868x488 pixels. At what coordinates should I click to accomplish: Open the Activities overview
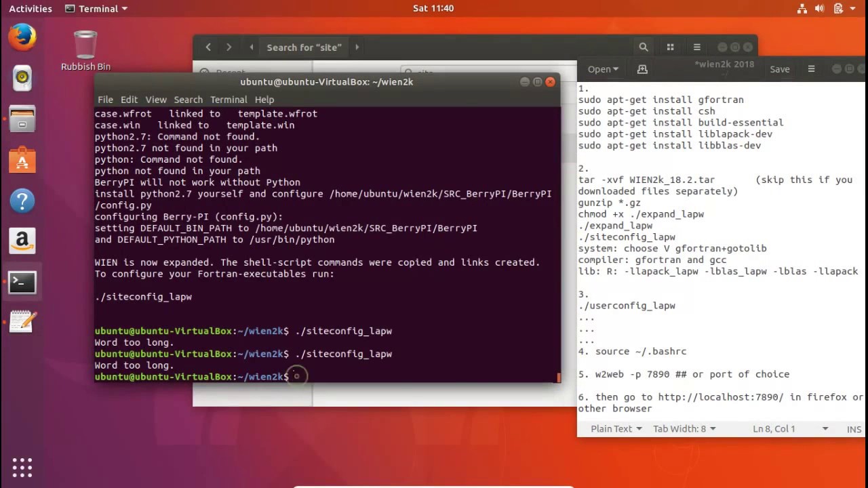(31, 9)
